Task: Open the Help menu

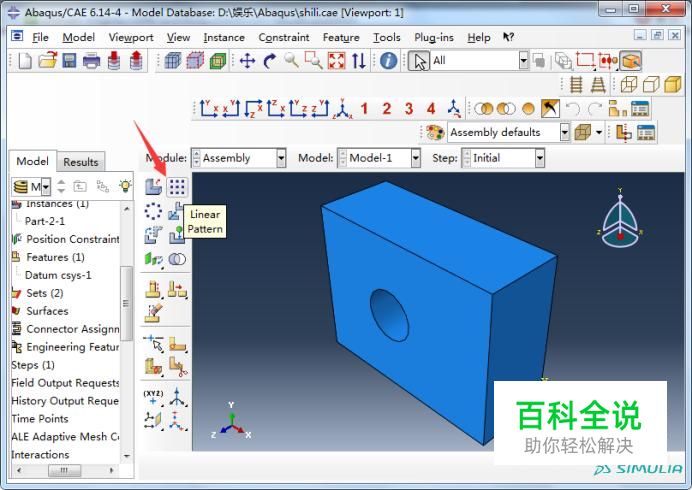Action: [479, 38]
